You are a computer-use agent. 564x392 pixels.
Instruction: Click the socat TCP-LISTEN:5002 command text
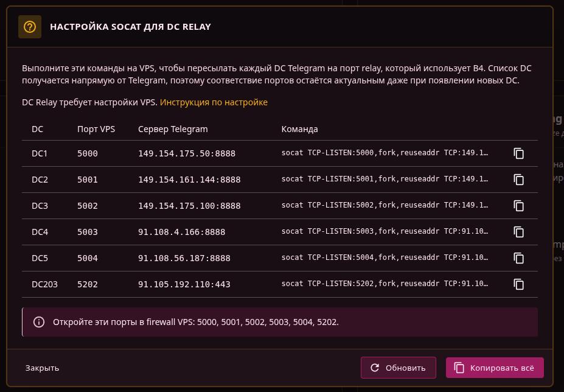pyautogui.click(x=385, y=205)
